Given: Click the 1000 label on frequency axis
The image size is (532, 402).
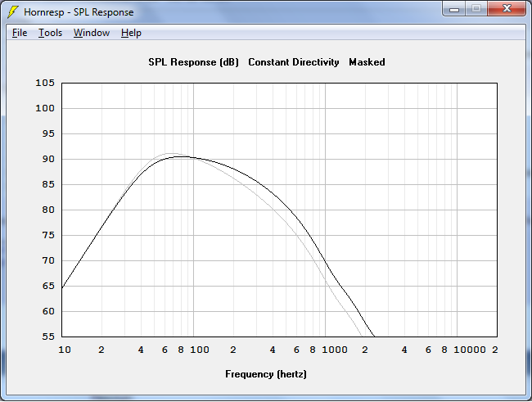Looking at the screenshot, I should [335, 350].
